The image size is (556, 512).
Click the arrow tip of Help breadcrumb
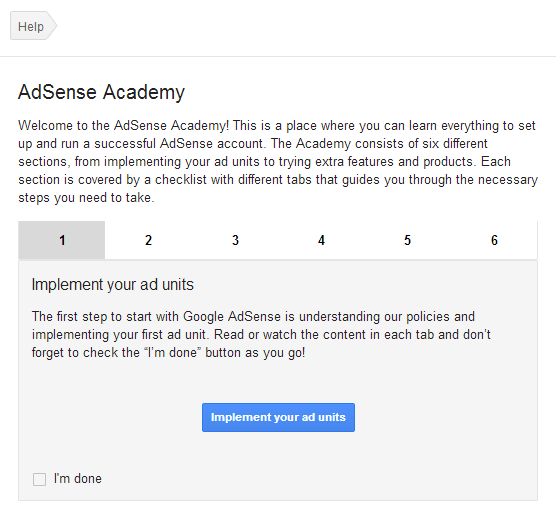(x=52, y=26)
